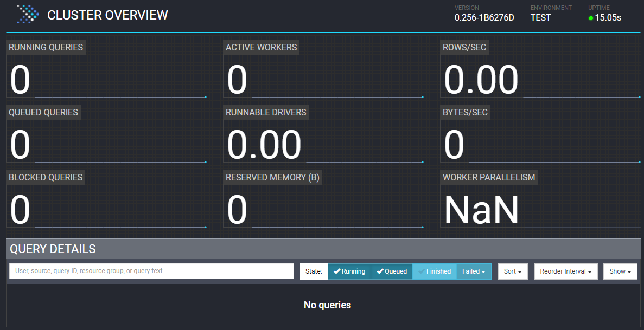Click the RUNNING QUERIES label
644x330 pixels.
(x=46, y=47)
